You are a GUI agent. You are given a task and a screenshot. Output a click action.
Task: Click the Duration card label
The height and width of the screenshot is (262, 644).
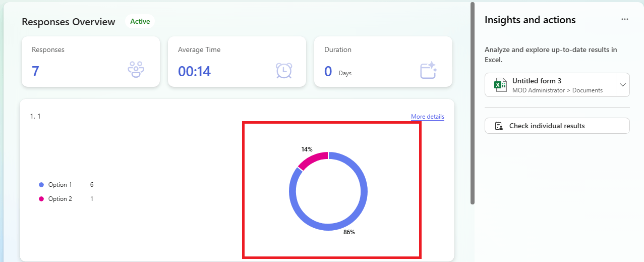338,49
